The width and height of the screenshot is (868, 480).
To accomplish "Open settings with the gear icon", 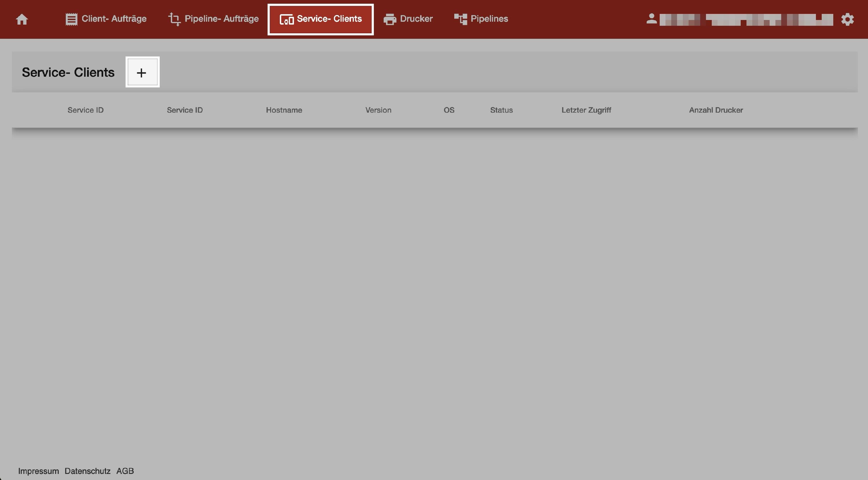I will click(847, 19).
